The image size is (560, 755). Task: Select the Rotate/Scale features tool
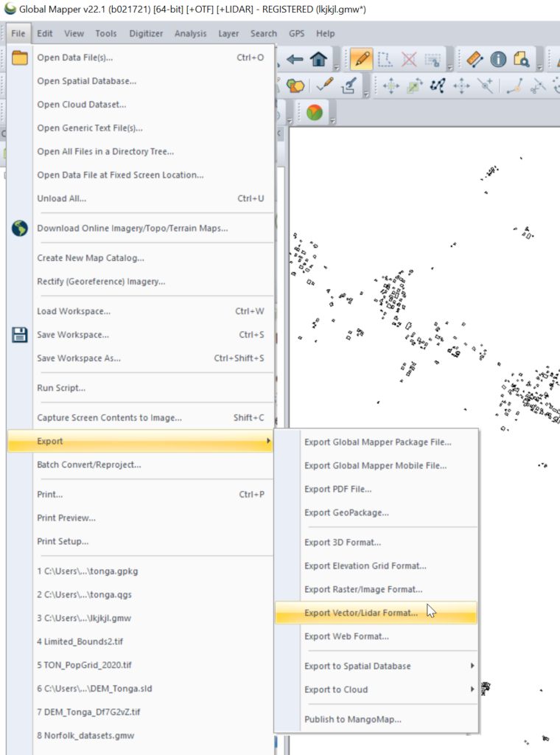[x=414, y=86]
